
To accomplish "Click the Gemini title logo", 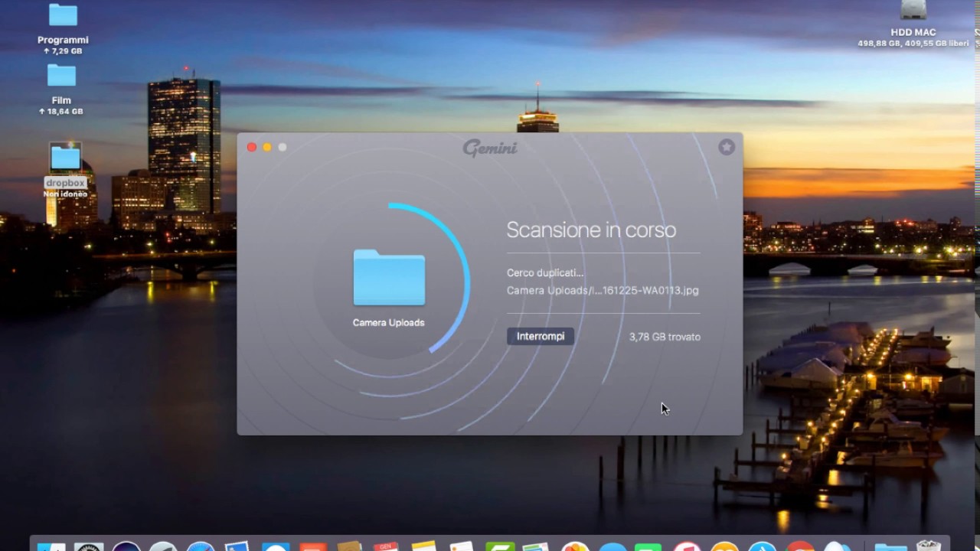I will (490, 148).
